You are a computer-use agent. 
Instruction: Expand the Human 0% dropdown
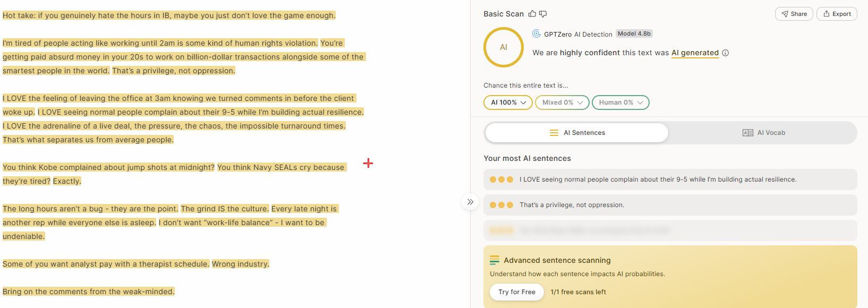click(x=620, y=102)
